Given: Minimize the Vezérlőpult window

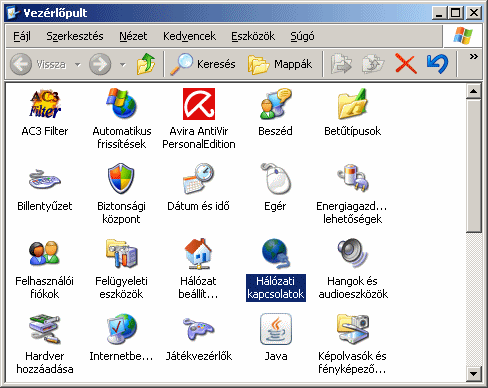Looking at the screenshot, I should tap(440, 13).
